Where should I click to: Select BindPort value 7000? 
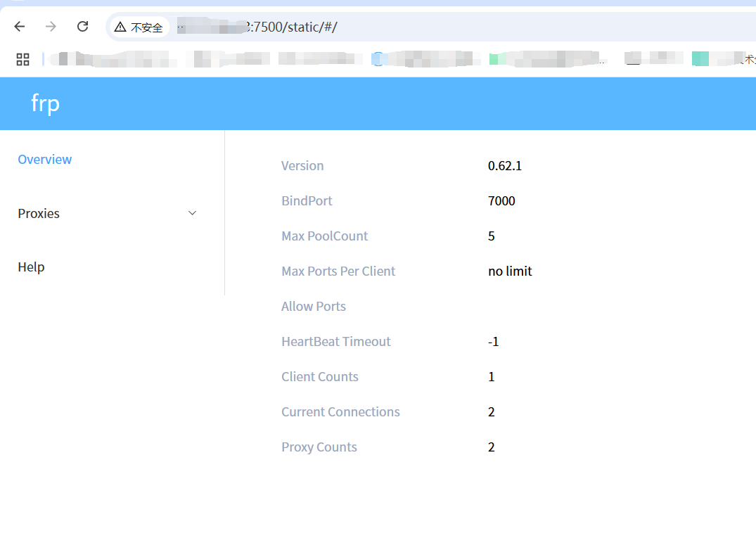(x=501, y=201)
